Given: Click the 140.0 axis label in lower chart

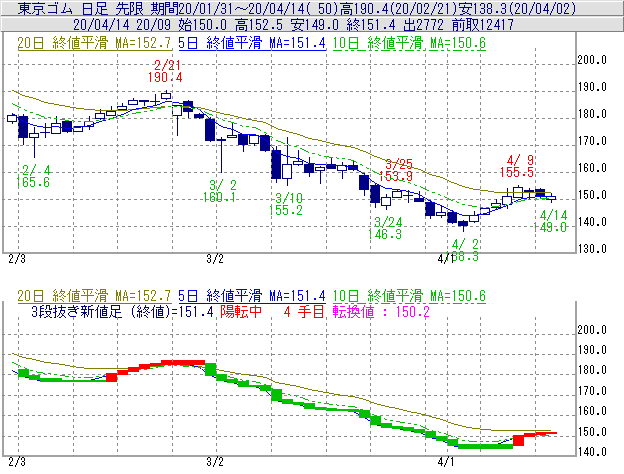Looking at the screenshot, I should click(593, 452).
